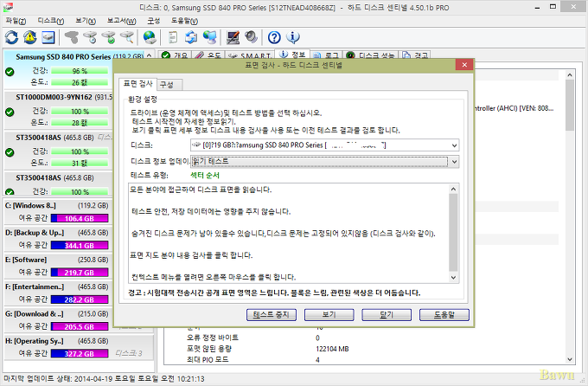Select 표면 검사 tab in dialog
588x386 pixels.
pos(137,84)
